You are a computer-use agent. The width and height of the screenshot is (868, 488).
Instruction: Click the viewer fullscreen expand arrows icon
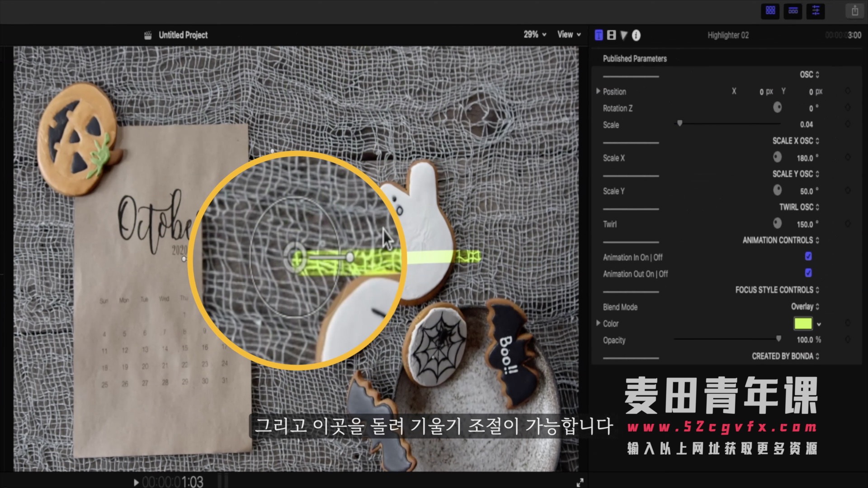point(580,482)
